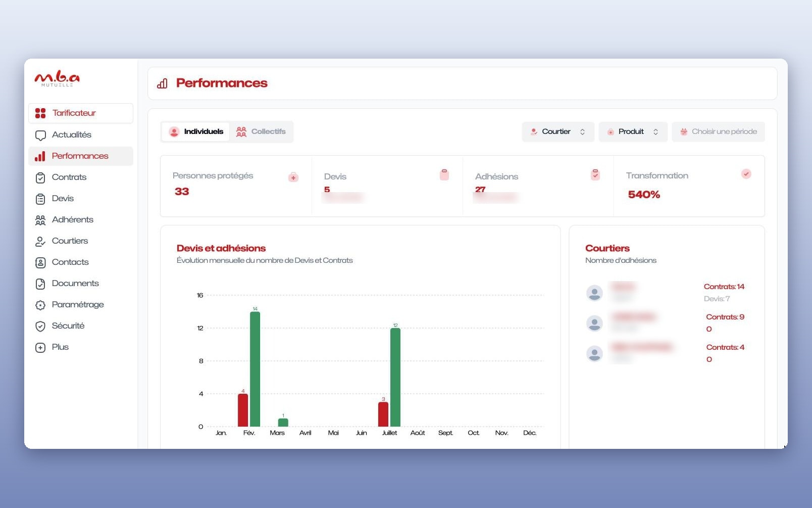This screenshot has width=812, height=508.
Task: Click the Contrats clipboard icon
Action: pos(40,177)
